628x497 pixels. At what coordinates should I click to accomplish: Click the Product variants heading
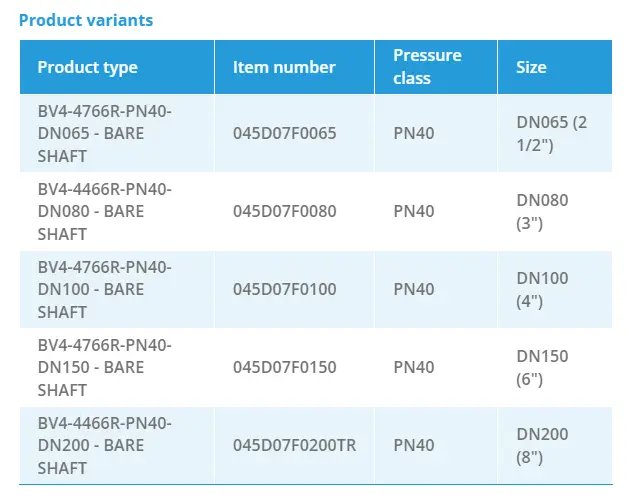(x=86, y=20)
